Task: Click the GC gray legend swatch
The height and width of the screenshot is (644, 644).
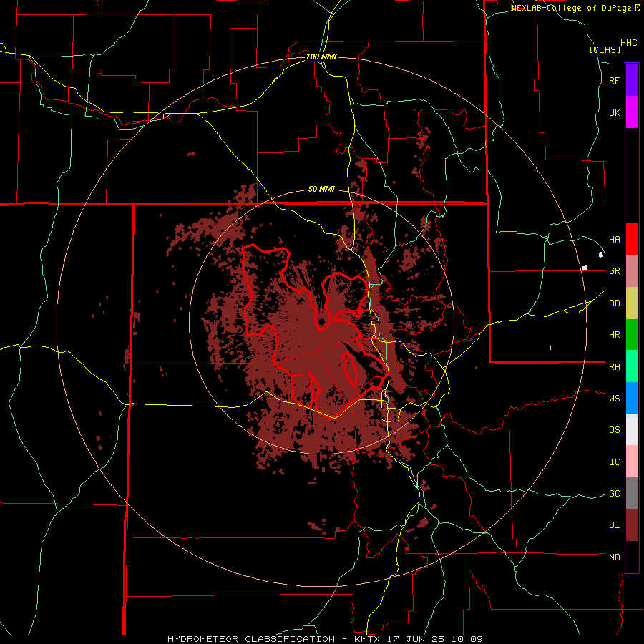Action: tap(632, 493)
